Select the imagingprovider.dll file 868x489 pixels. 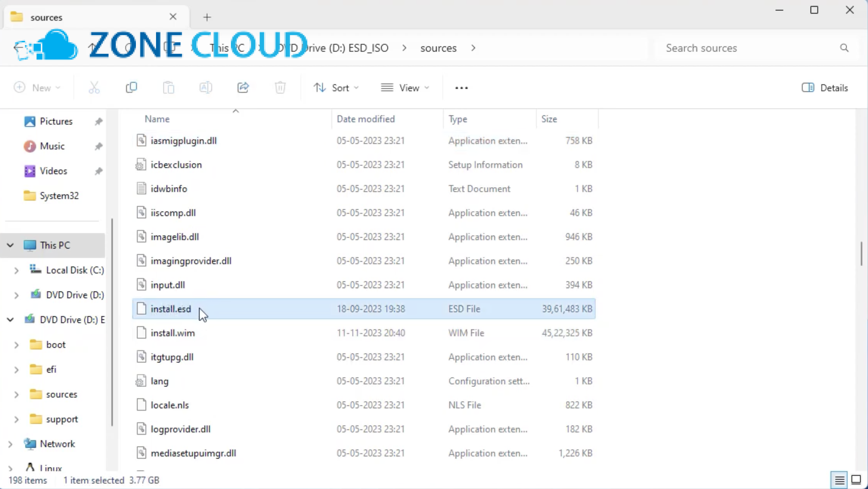191,261
